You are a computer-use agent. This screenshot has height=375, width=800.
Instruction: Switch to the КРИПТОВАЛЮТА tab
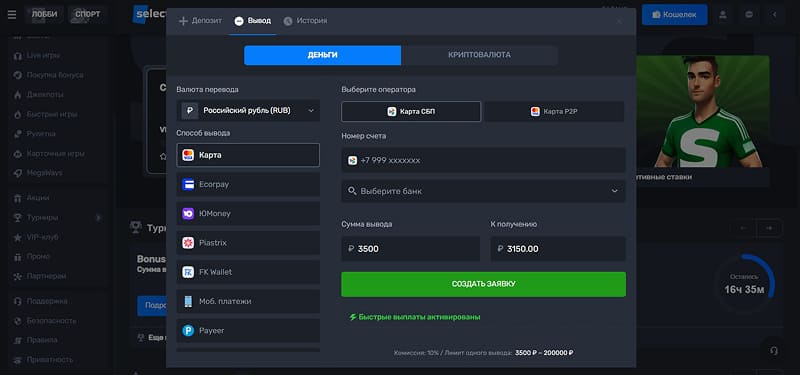pyautogui.click(x=479, y=55)
